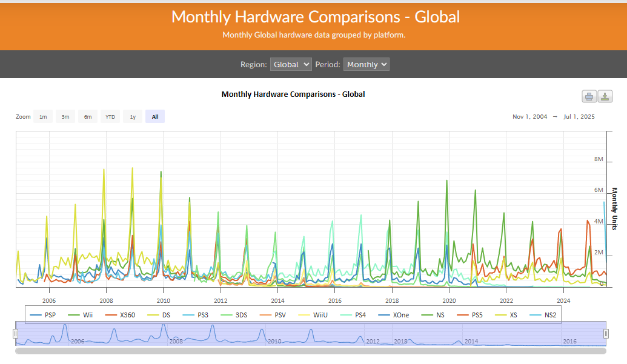627x364 pixels.
Task: Click the left navigator range handle
Action: click(16, 334)
